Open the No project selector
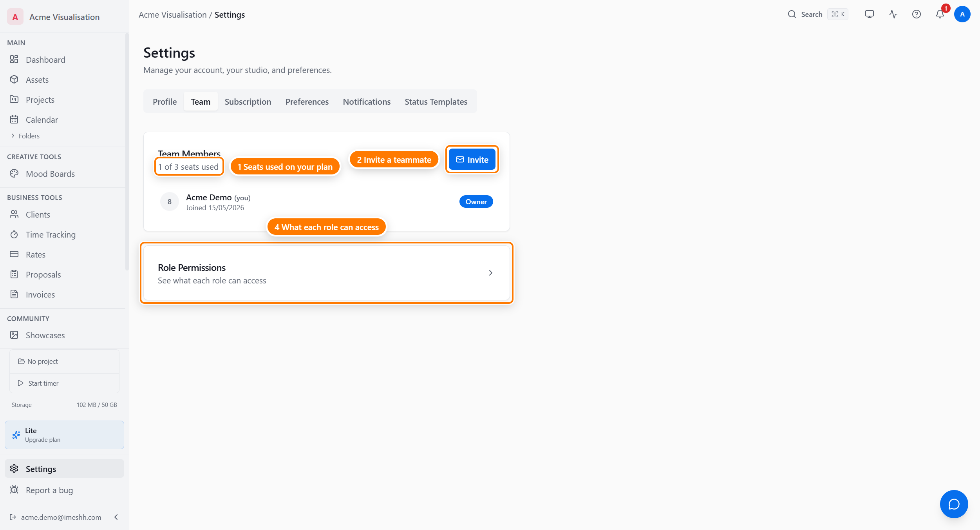Image resolution: width=980 pixels, height=530 pixels. click(64, 361)
